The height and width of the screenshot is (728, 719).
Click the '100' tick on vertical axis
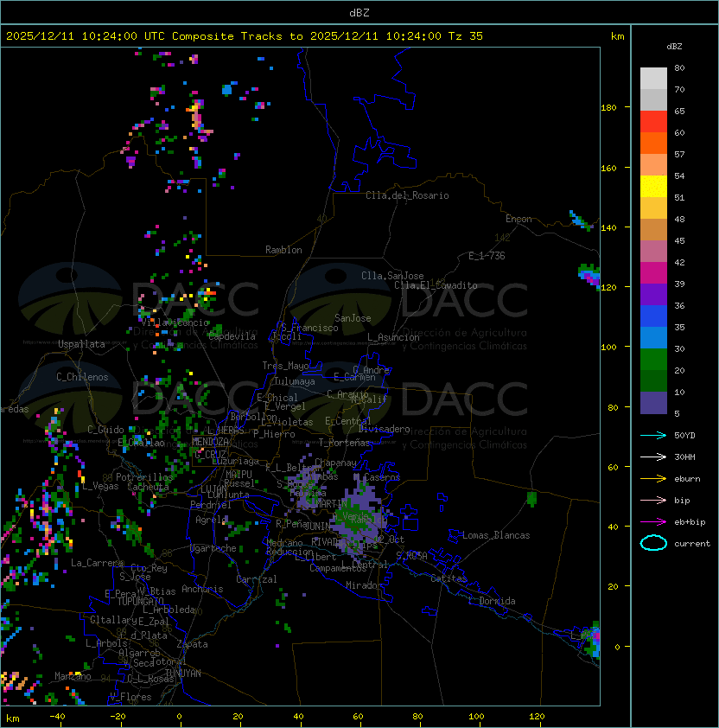pyautogui.click(x=608, y=348)
